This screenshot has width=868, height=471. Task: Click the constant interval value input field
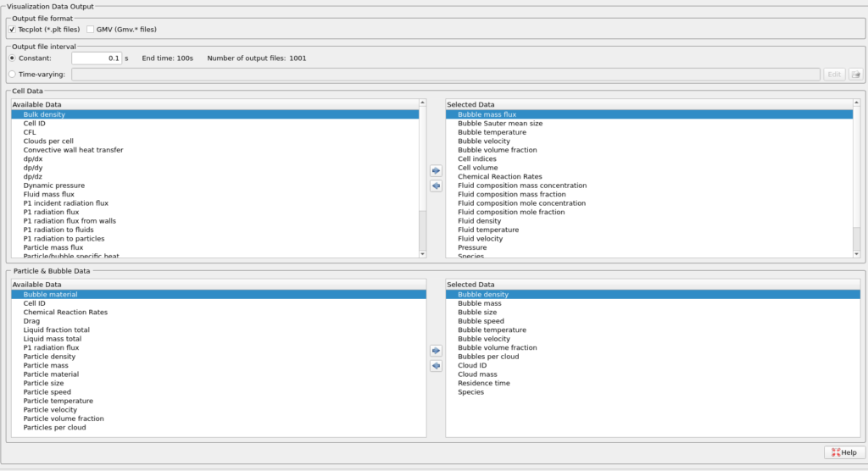pos(96,58)
